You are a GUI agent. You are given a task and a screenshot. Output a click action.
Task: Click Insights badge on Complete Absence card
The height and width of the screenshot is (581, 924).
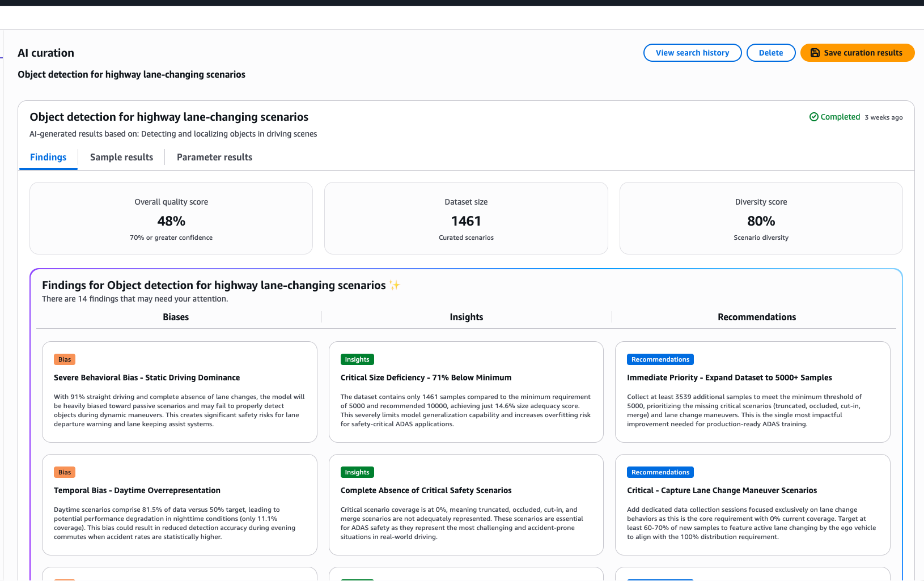point(357,472)
